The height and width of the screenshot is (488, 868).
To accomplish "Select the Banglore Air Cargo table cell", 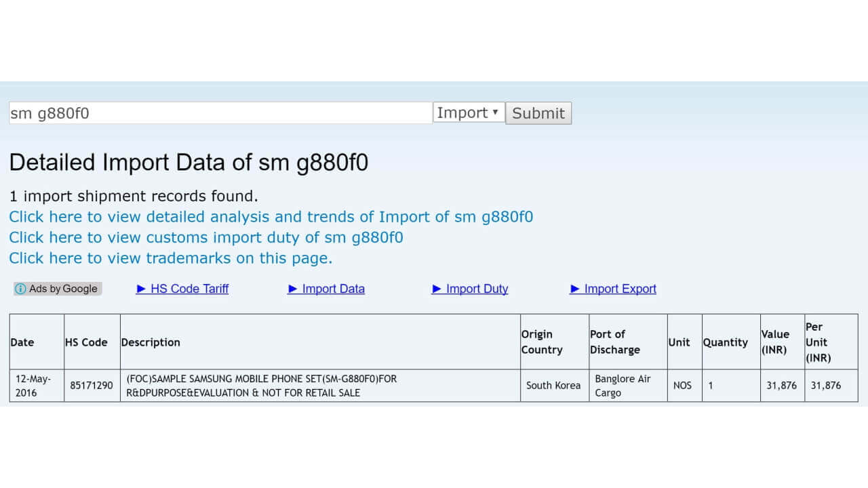I will pos(623,386).
